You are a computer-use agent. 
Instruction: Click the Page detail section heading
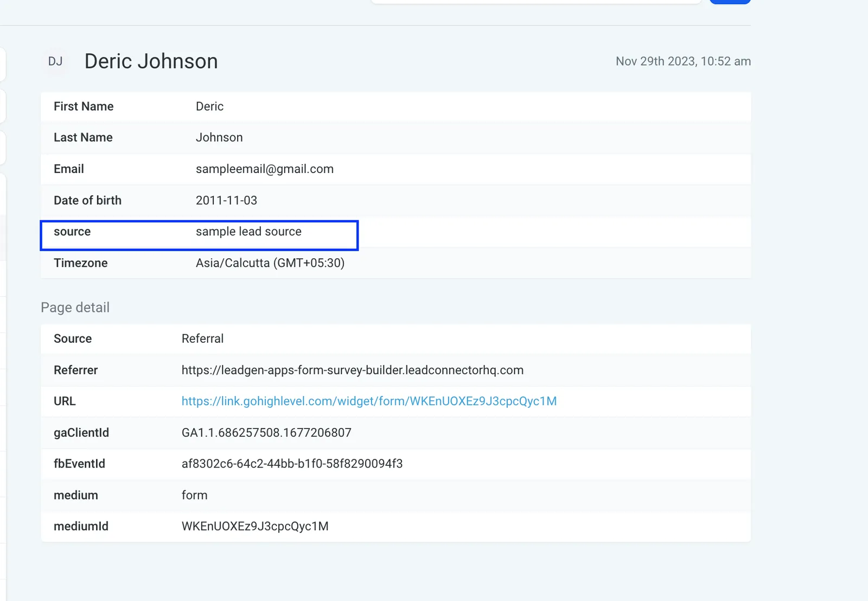75,308
